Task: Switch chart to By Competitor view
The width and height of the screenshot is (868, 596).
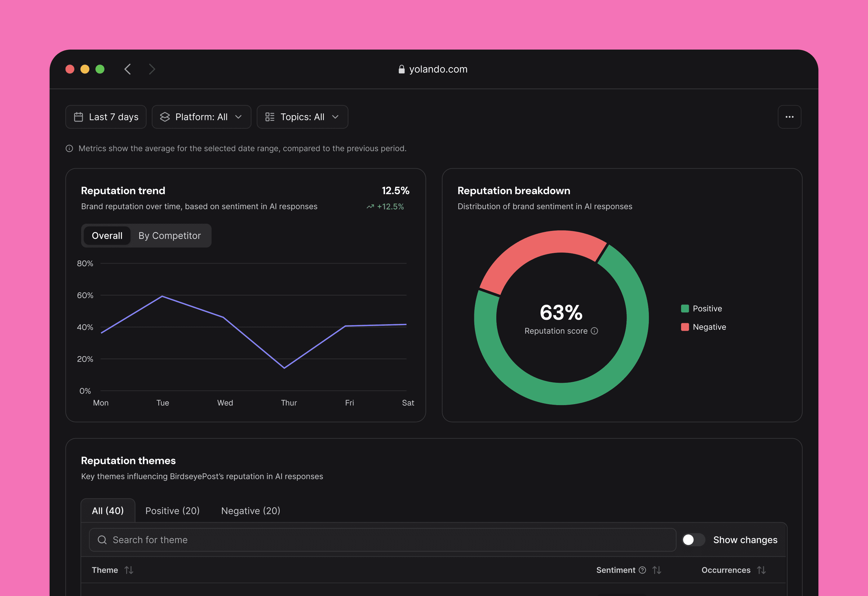Action: [170, 236]
